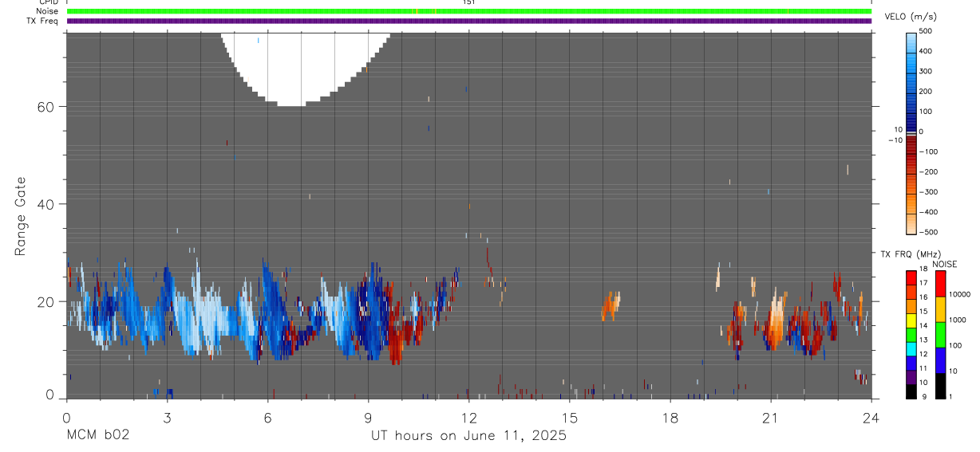This screenshot has width=980, height=452.
Task: Click the y-axis tick label 40
Action: pos(45,204)
